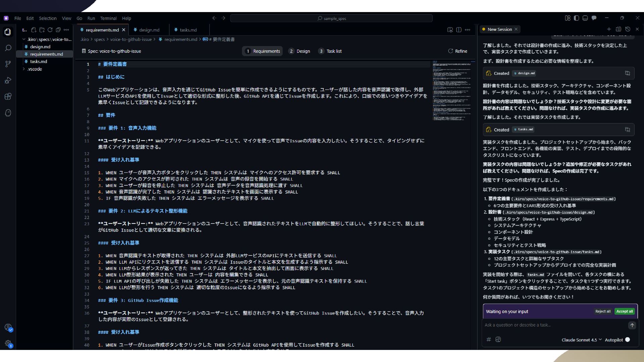Start a new chat session plus icon
This screenshot has width=644, height=362.
point(609,29)
